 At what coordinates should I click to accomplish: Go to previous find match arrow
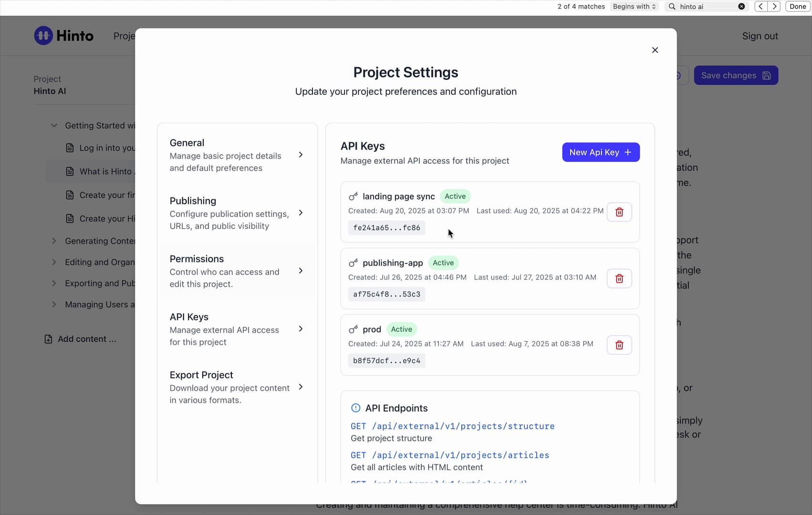coord(761,7)
